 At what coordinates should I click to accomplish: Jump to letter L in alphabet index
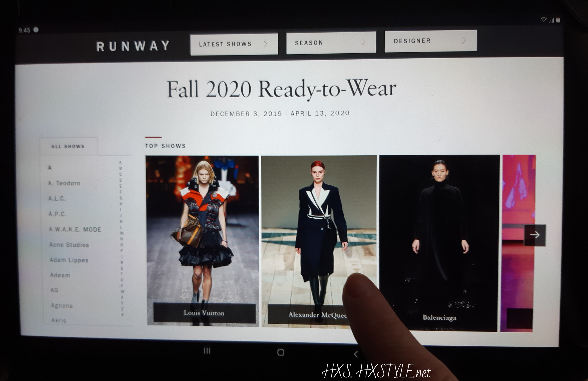coord(121,227)
